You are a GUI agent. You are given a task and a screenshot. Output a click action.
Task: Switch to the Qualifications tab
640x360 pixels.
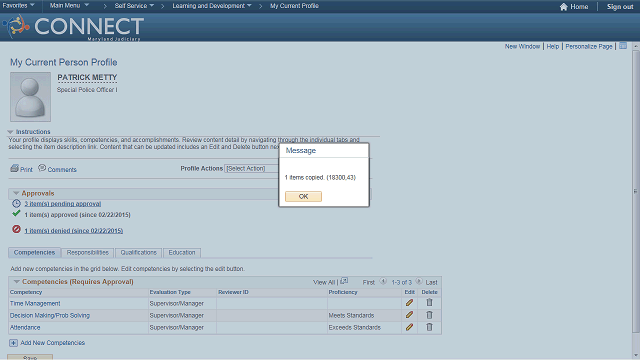(138, 253)
